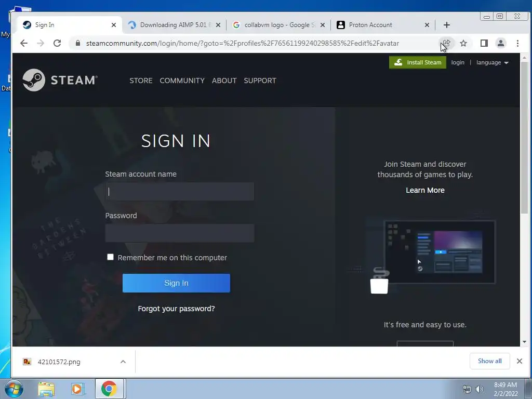The image size is (532, 399).
Task: Click the page scrollbar down arrow
Action: click(524, 342)
